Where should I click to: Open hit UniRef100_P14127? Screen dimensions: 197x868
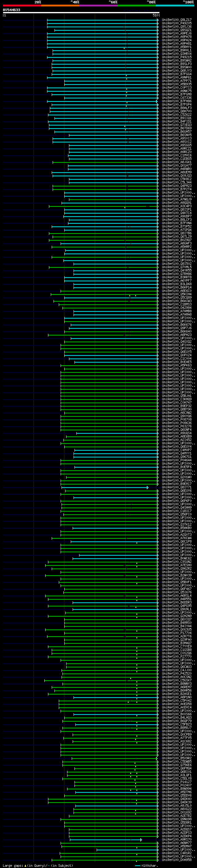[x=177, y=782]
